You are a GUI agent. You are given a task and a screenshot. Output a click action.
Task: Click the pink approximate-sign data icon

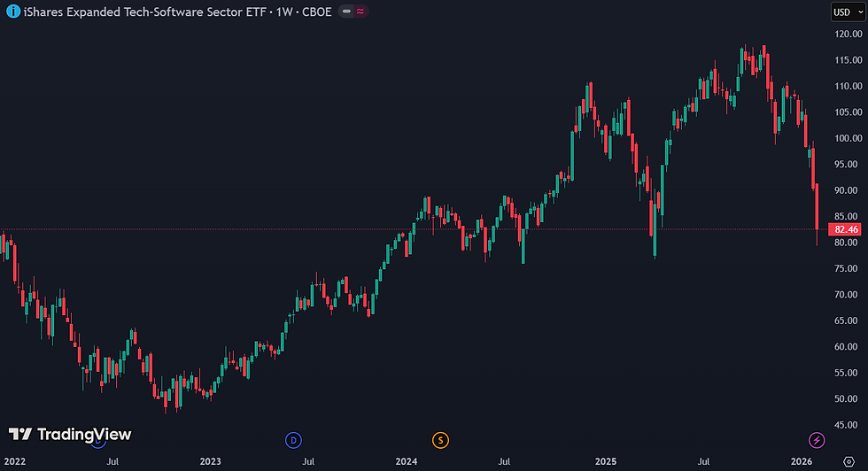coord(360,12)
